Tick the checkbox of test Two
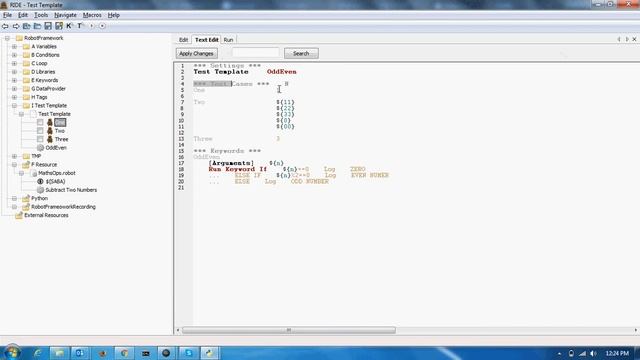The height and width of the screenshot is (360, 640). tap(40, 131)
